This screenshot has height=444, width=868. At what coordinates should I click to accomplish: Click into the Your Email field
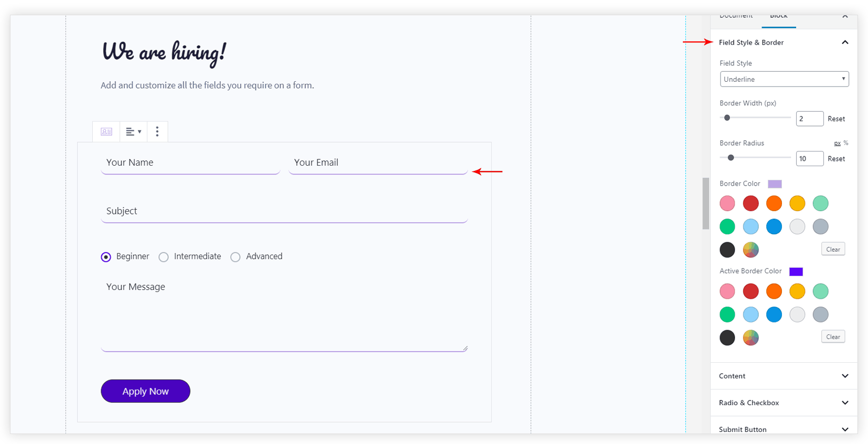coord(378,163)
